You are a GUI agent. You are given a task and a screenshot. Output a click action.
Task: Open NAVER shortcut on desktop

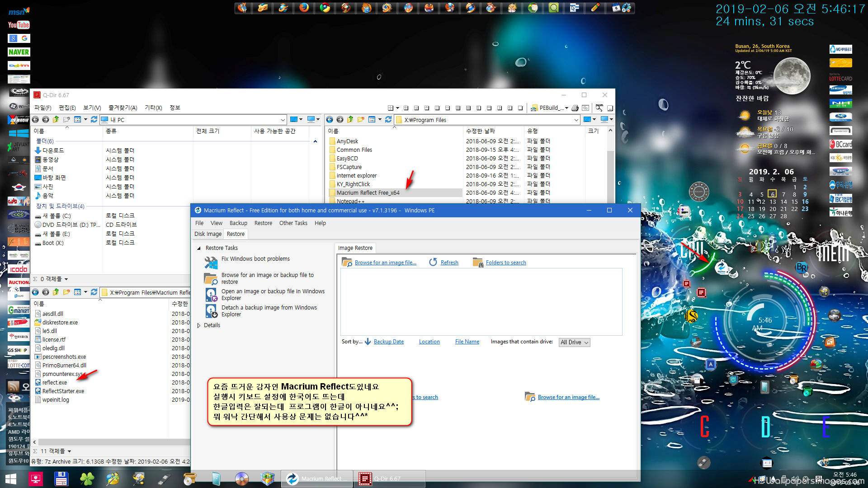[19, 52]
